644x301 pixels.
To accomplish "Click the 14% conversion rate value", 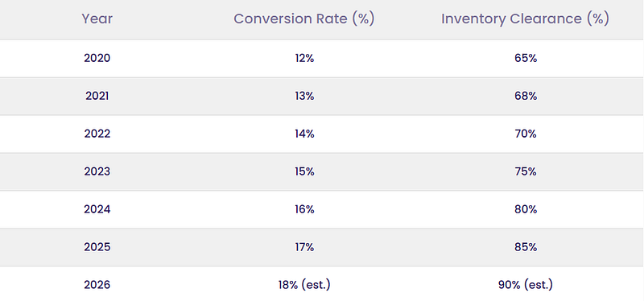I will (304, 134).
